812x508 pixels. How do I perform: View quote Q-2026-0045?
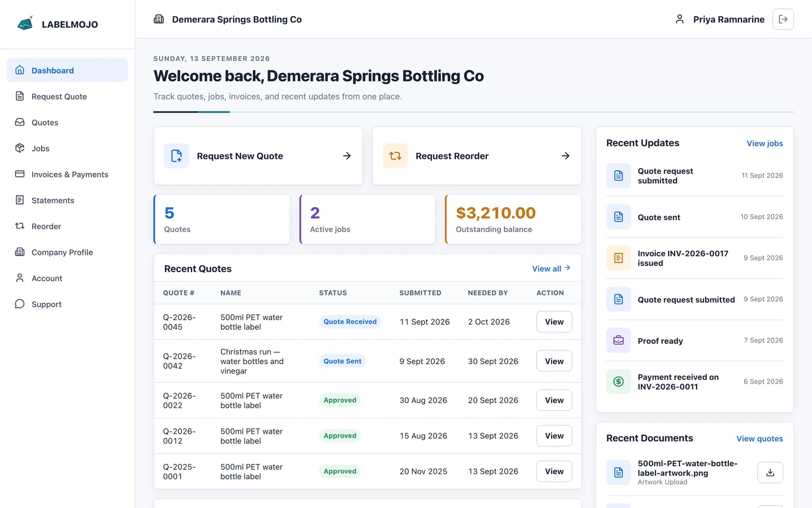tap(554, 321)
